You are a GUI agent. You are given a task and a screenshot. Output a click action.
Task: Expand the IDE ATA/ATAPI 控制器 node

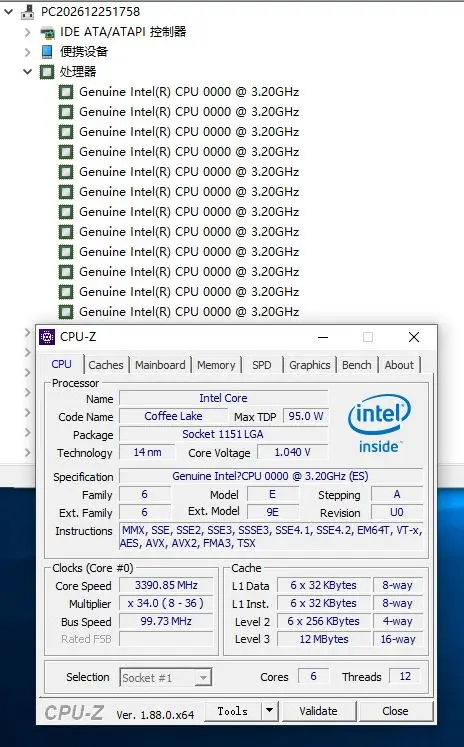tap(28, 32)
